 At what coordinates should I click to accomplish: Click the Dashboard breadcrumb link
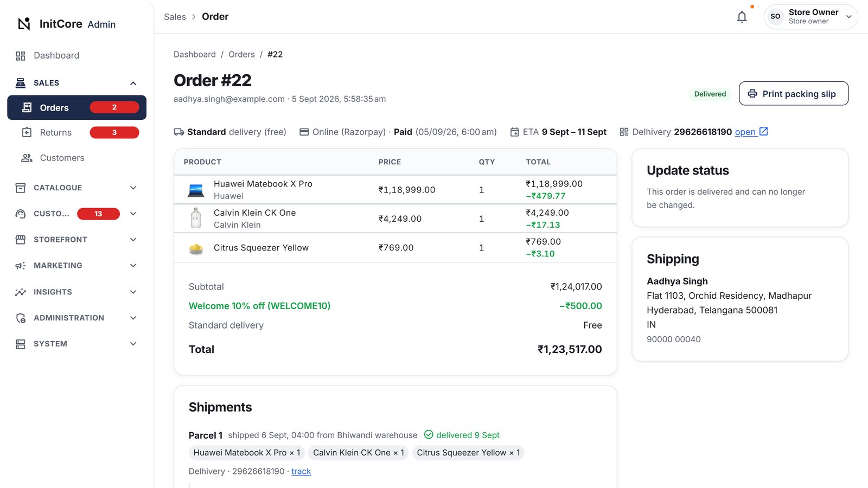point(195,54)
